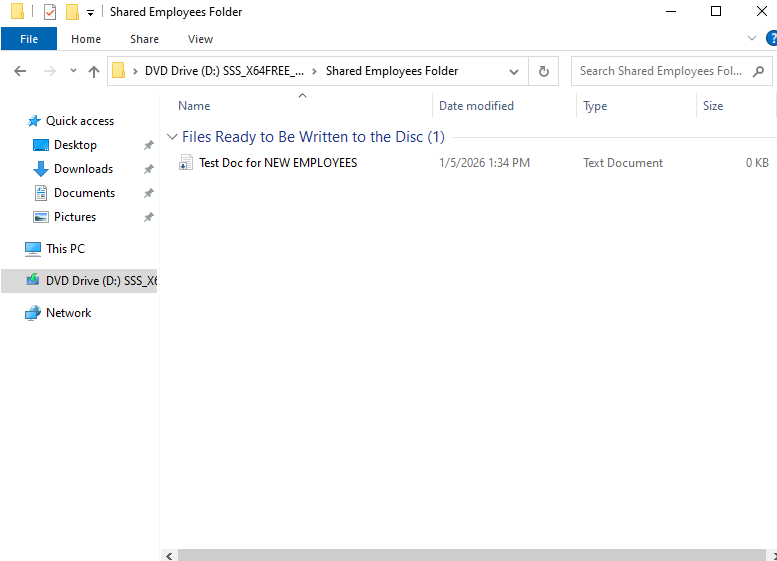Expand the ribbon with the chevron

(752, 39)
